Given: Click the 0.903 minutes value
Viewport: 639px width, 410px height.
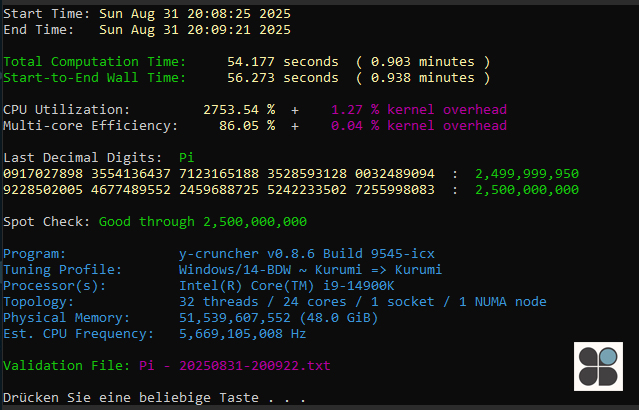Looking at the screenshot, I should 423,62.
